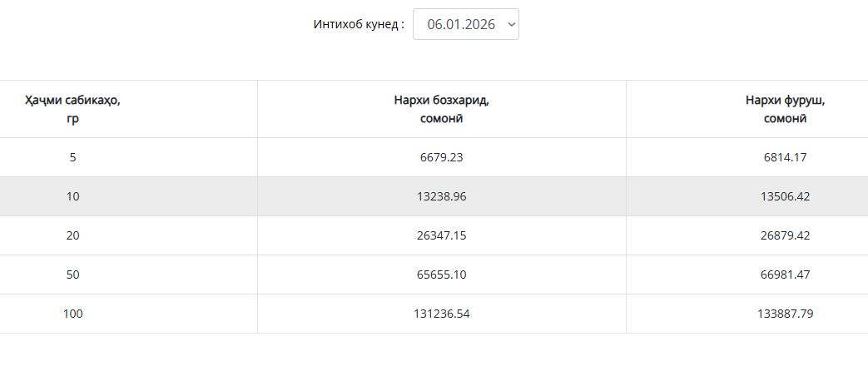Click sale price 13506.42
Image resolution: width=868 pixels, height=371 pixels.
tap(785, 196)
